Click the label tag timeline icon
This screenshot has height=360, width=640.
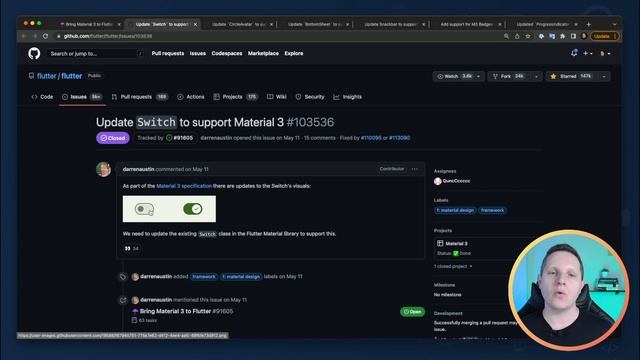coord(123,277)
